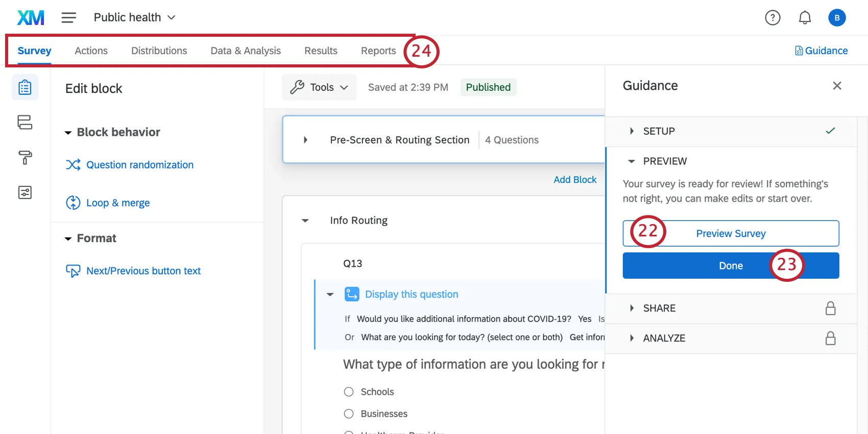Go to the Data & Analysis tab

(246, 51)
